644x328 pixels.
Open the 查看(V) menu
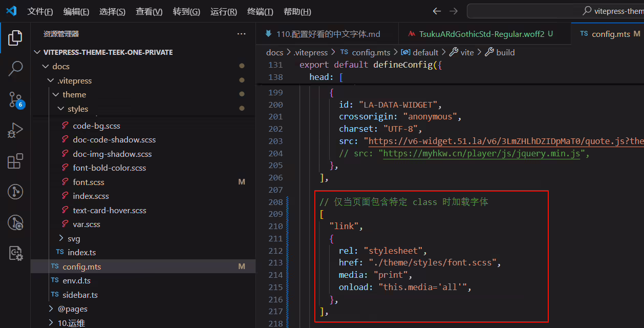[149, 12]
